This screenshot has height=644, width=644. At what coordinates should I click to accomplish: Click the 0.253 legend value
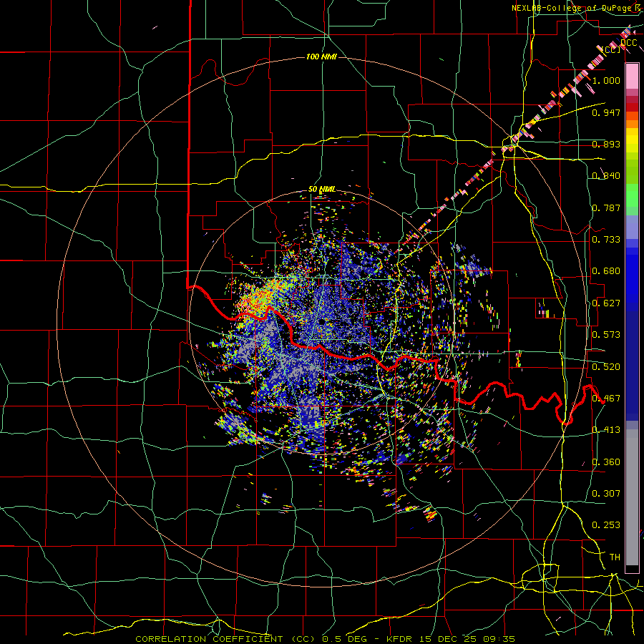coord(606,525)
